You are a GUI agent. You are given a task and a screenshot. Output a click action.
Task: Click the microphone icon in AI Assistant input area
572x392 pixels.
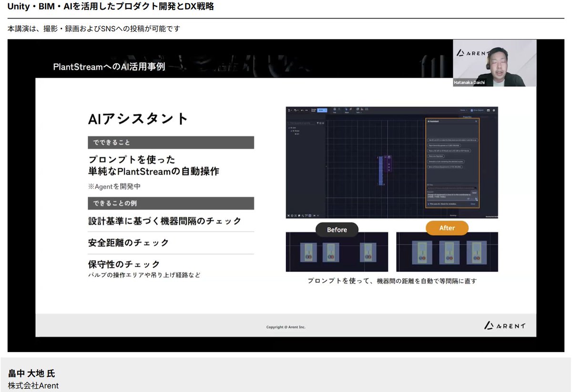click(x=476, y=199)
